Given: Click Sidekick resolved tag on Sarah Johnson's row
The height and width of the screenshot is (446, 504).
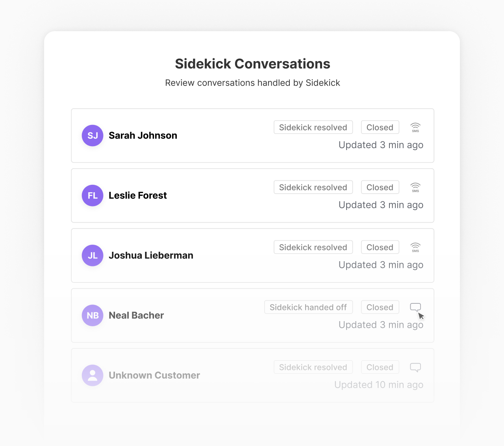Looking at the screenshot, I should coord(313,127).
